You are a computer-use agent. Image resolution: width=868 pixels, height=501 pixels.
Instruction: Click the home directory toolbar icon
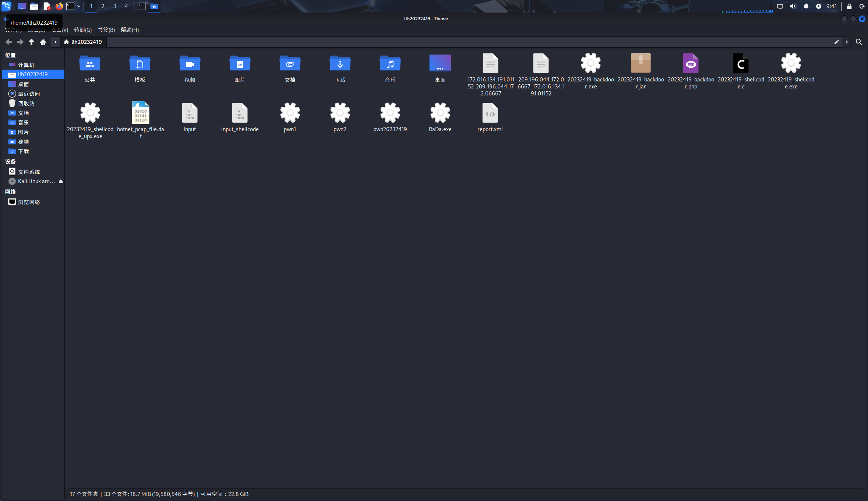(43, 42)
